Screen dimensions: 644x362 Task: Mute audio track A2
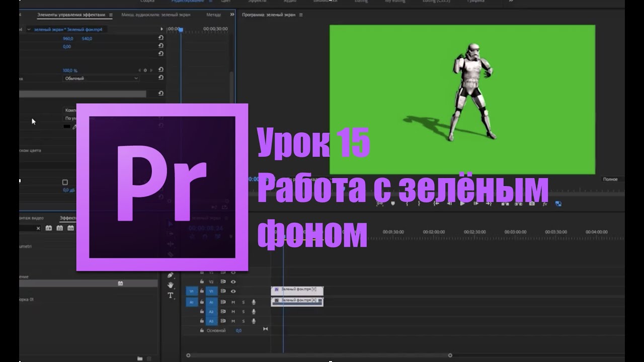tap(233, 312)
